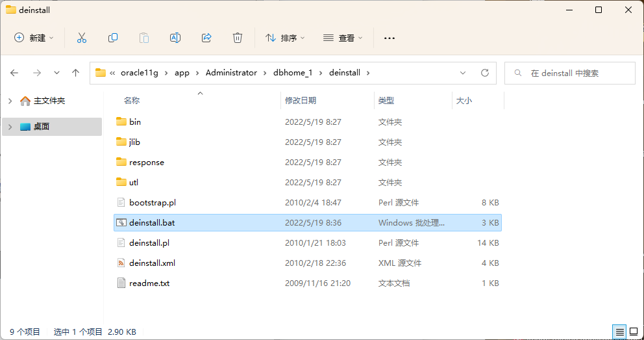Screen dimensions: 644x340
Task: Click in the 在 deinstall 中搜索 search box
Action: pos(569,73)
